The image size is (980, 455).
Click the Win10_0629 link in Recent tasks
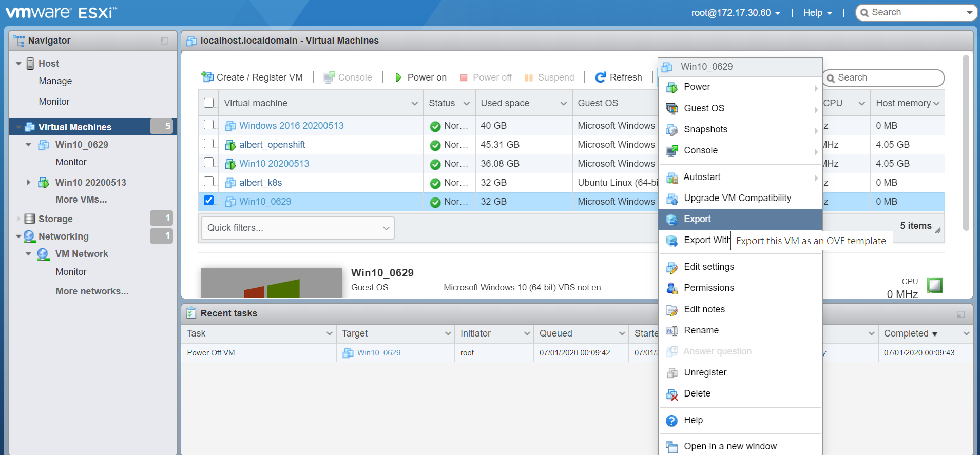pos(379,353)
